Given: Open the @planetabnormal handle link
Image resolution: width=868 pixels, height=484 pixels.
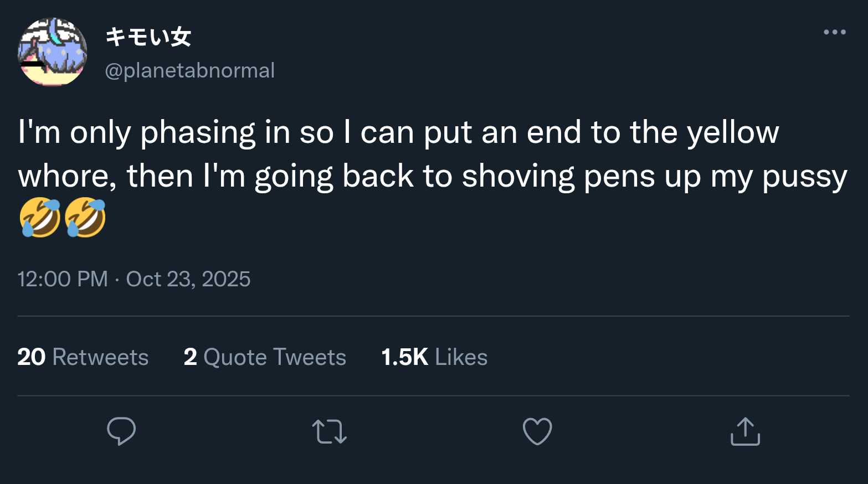Looking at the screenshot, I should pos(190,70).
